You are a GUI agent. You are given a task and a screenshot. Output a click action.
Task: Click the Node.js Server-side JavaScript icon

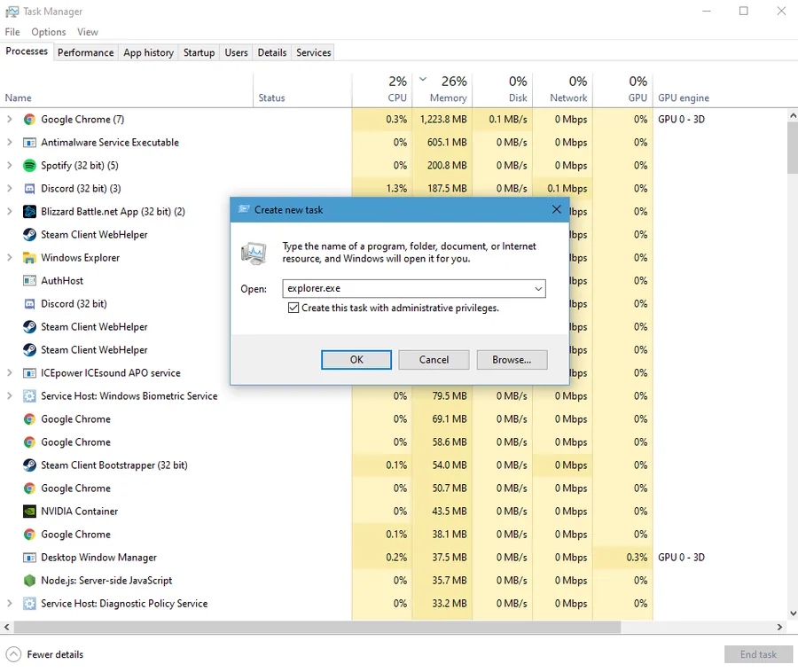click(x=29, y=581)
